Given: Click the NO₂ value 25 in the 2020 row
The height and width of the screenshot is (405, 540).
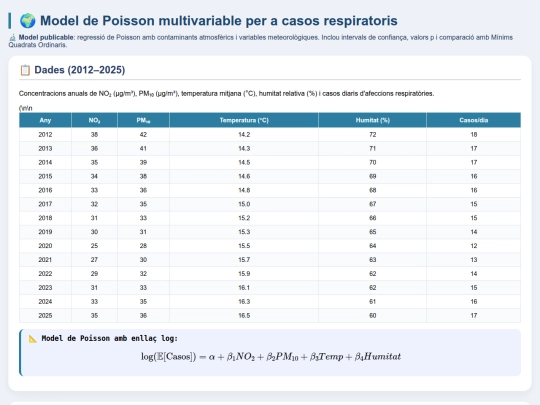Looking at the screenshot, I should 94,246.
